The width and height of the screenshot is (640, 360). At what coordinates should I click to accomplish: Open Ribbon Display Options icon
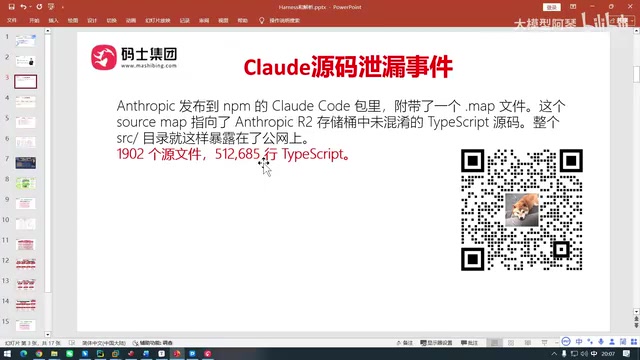[x=573, y=7]
